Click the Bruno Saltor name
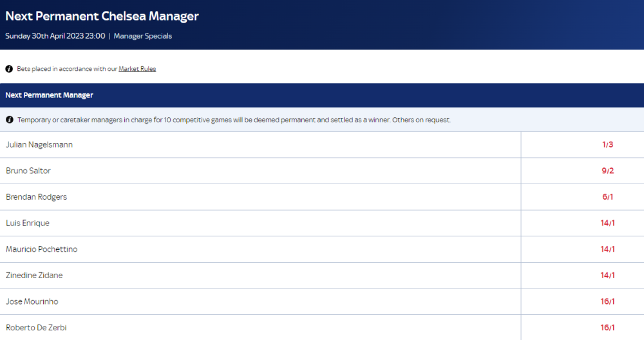The image size is (644, 340). pos(28,171)
